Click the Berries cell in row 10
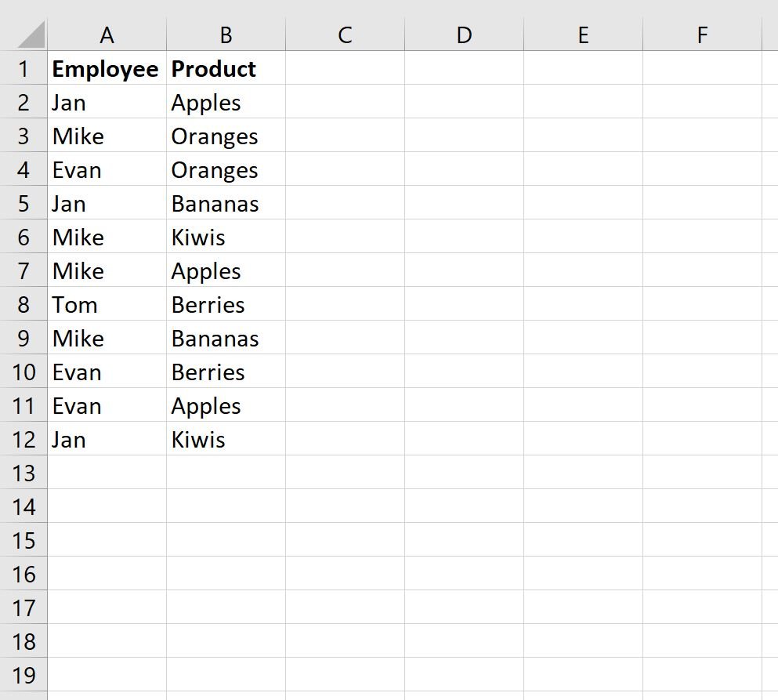The image size is (778, 700). click(226, 372)
